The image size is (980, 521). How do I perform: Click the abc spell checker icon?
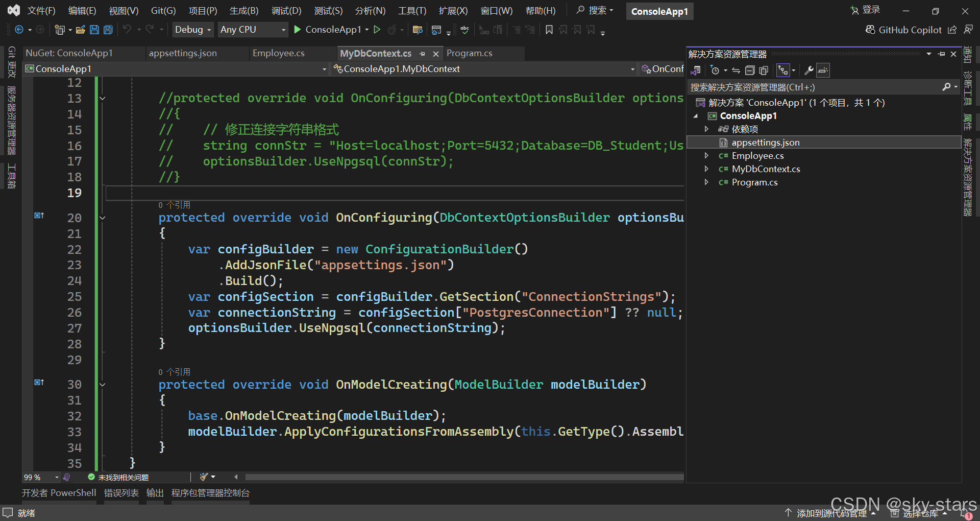(464, 30)
